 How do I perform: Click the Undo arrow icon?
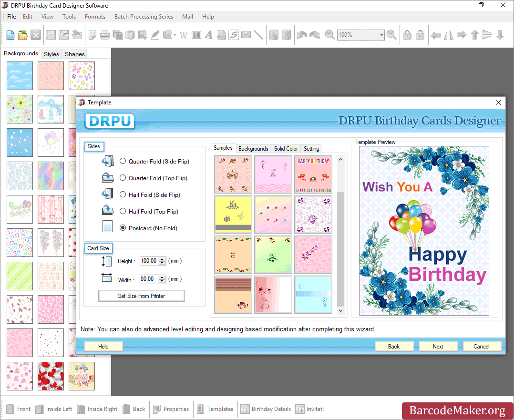tap(301, 35)
